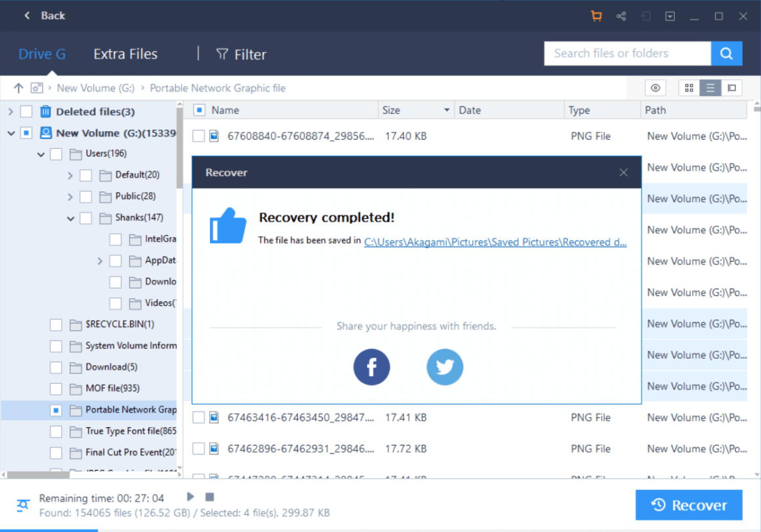This screenshot has width=761, height=532.
Task: Click the share icon in title bar
Action: [621, 16]
